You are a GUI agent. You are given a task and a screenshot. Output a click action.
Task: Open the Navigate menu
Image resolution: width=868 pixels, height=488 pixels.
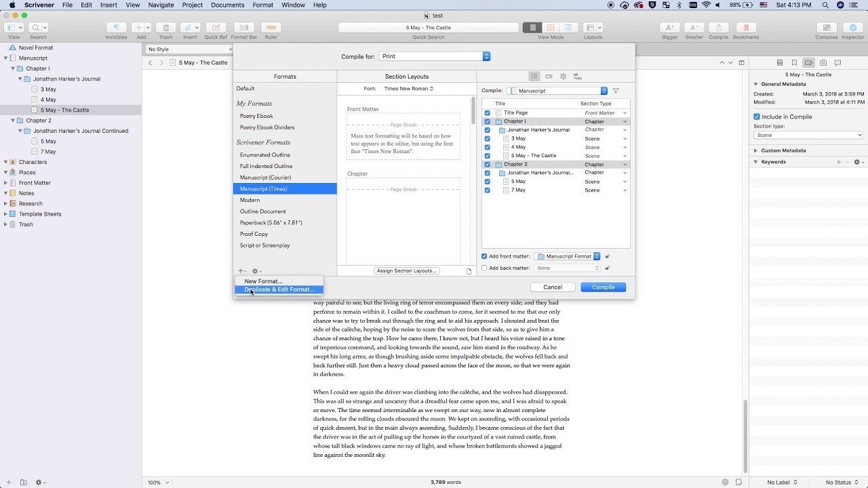pyautogui.click(x=161, y=5)
